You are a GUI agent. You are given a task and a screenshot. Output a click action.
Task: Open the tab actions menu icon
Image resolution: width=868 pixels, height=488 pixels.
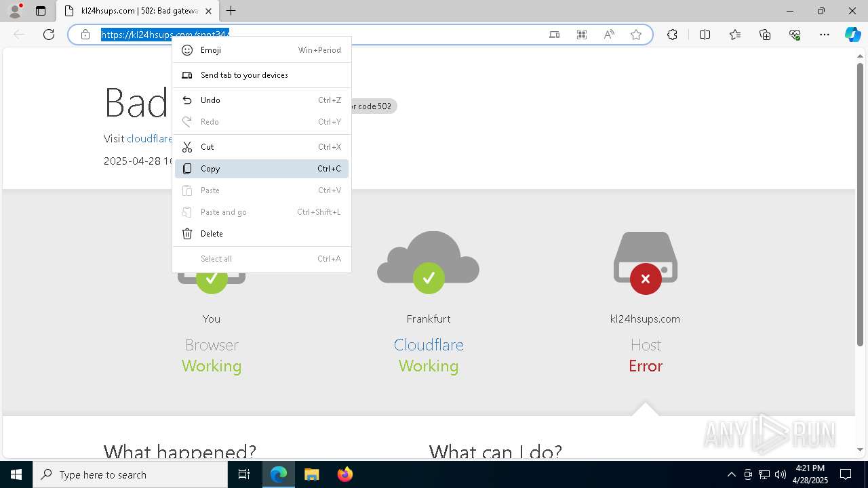point(41,11)
